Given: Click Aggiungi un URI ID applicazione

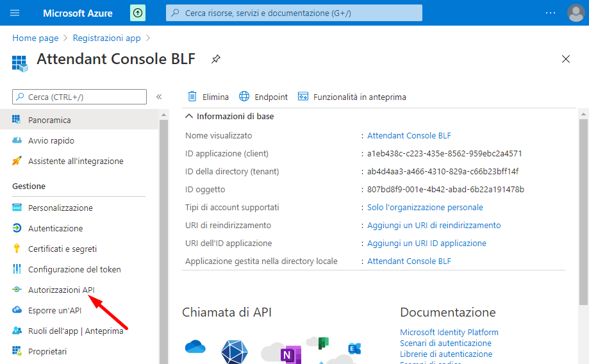Looking at the screenshot, I should pos(427,243).
